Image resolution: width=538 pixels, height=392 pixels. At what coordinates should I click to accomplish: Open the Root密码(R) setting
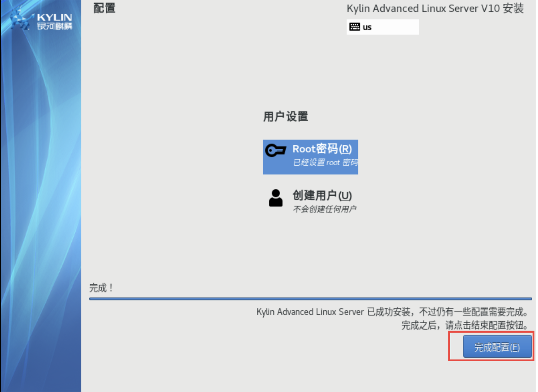[311, 157]
